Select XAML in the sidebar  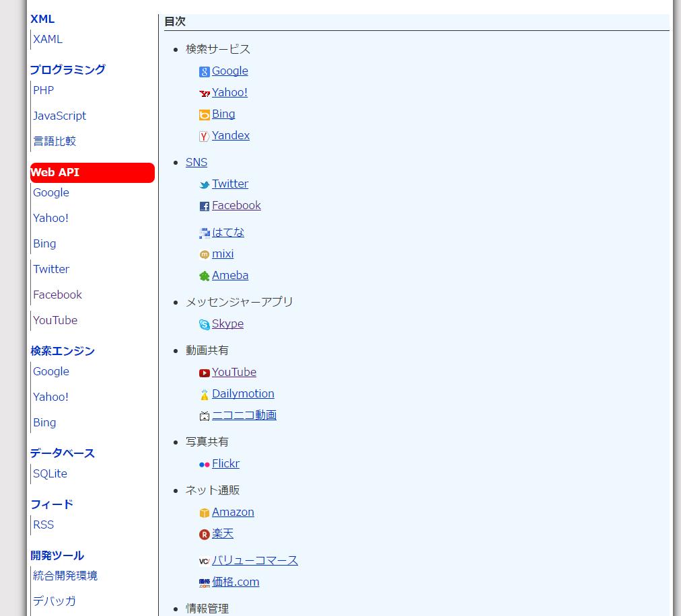click(48, 40)
